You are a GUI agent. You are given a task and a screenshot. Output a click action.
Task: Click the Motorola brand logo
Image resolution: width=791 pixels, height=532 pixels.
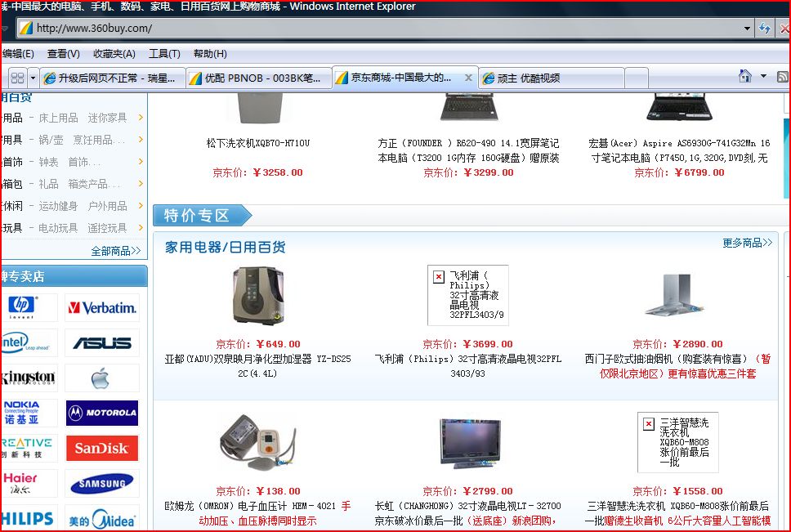click(x=102, y=413)
